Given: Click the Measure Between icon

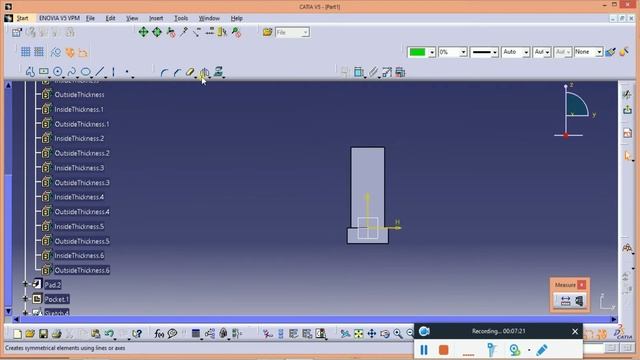Looking at the screenshot, I should point(565,301).
